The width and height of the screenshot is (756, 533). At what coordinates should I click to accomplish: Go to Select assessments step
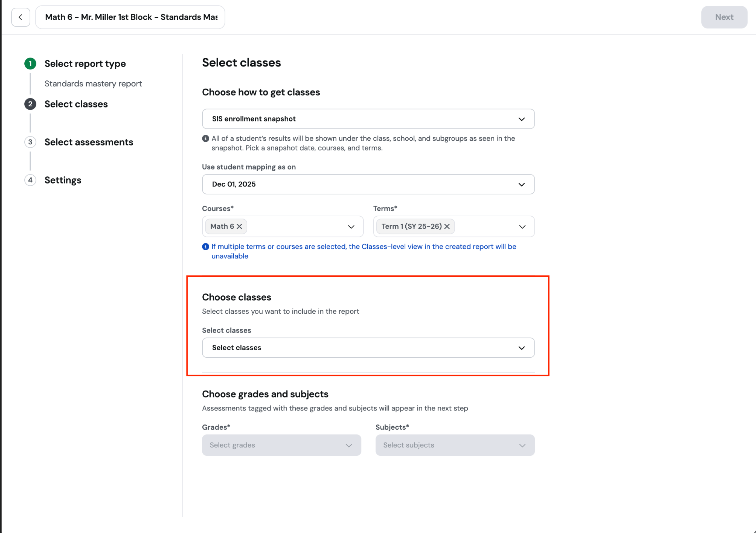point(89,142)
